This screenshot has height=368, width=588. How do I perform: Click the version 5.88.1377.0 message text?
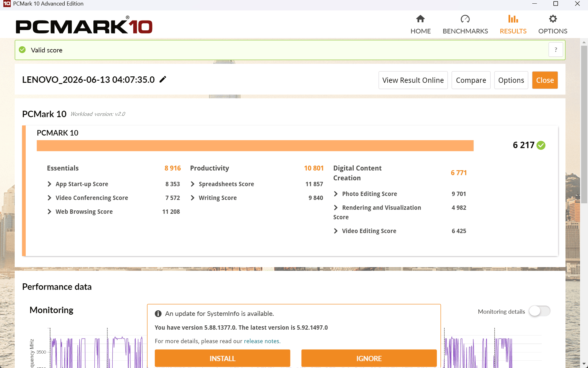click(241, 328)
